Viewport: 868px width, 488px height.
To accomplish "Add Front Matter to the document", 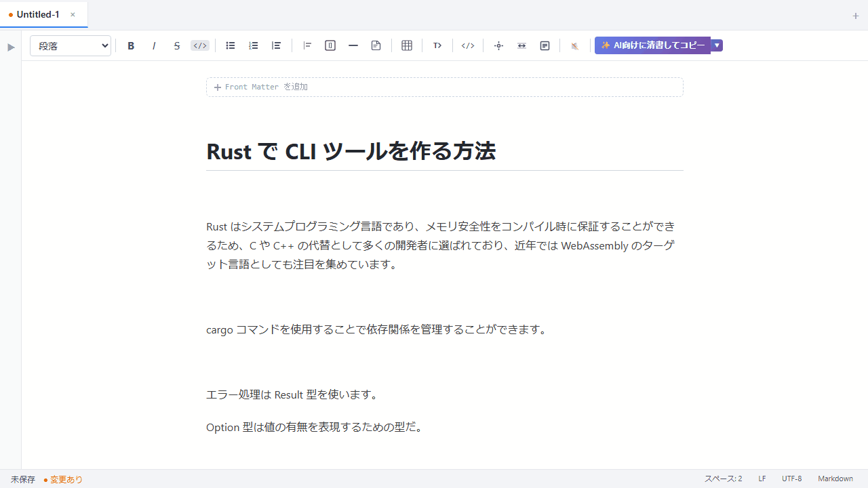I will tap(260, 87).
